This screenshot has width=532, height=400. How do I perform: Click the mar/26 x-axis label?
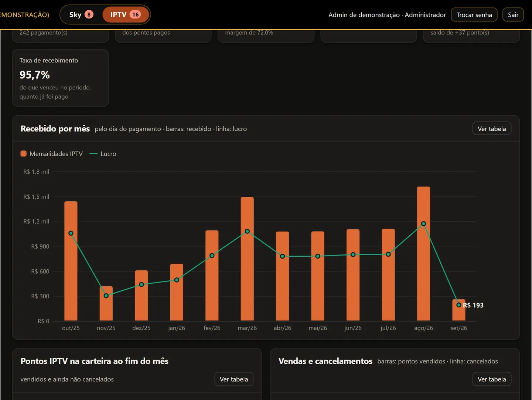tap(247, 328)
